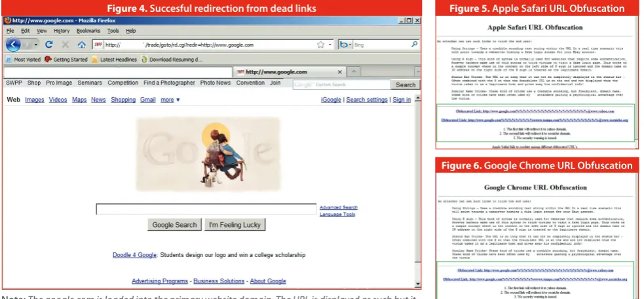Click the Download Resuming bookmark
The image size is (644, 299).
[x=171, y=59]
